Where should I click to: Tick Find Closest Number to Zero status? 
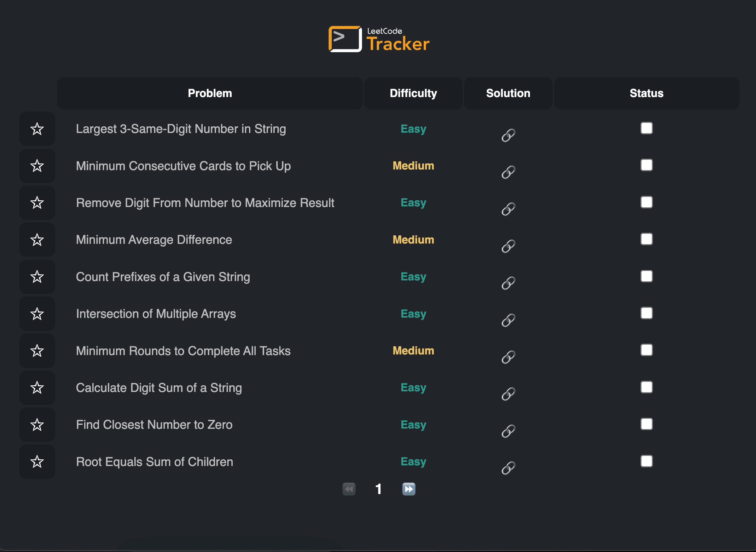click(x=646, y=424)
